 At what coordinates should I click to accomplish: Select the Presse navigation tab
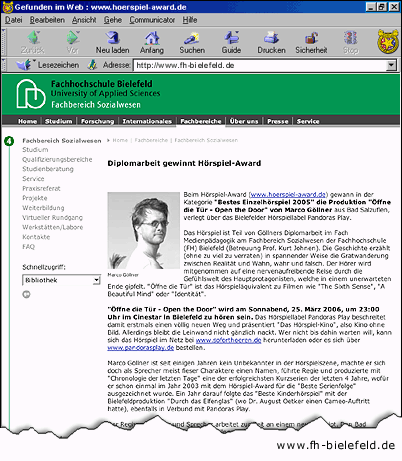(278, 121)
